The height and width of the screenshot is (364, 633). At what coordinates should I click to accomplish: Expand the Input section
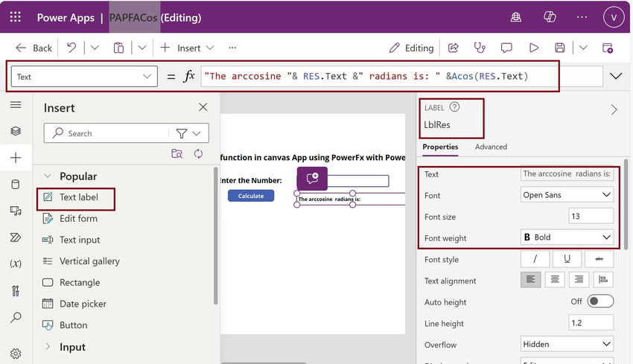48,347
